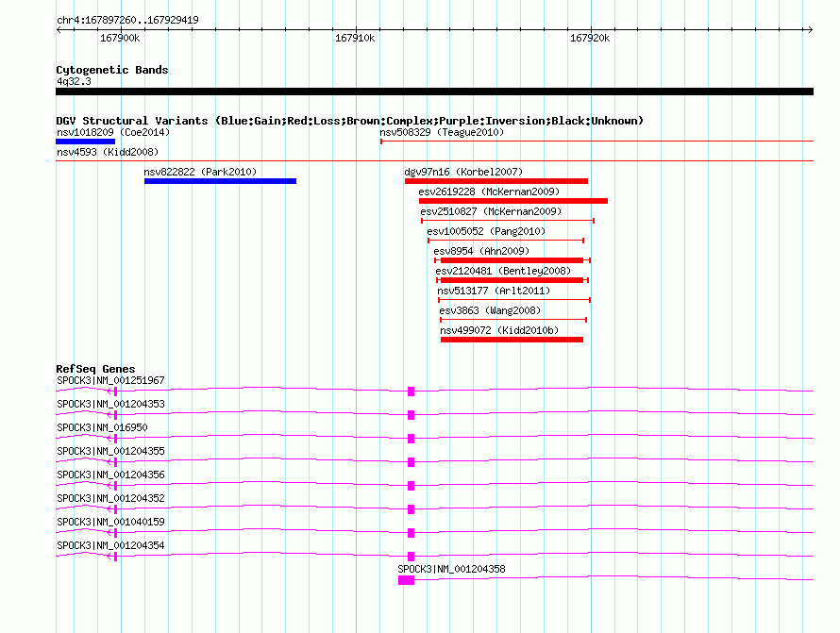Click the esv8954 (Ahn2009) label
This screenshot has height=633, width=840.
(x=481, y=251)
